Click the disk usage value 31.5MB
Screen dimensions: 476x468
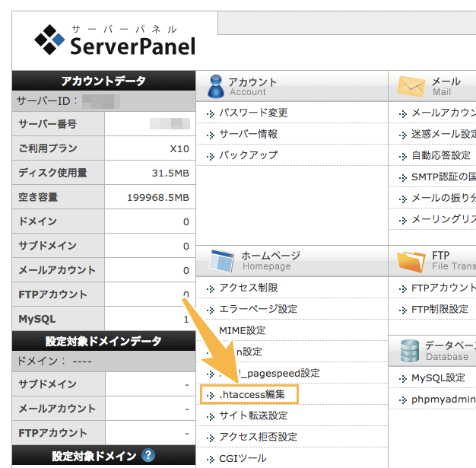pos(170,174)
